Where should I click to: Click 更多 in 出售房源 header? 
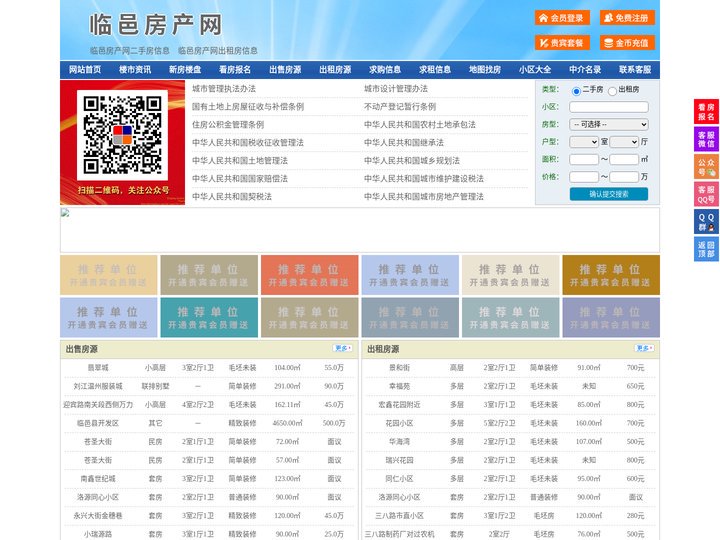343,349
